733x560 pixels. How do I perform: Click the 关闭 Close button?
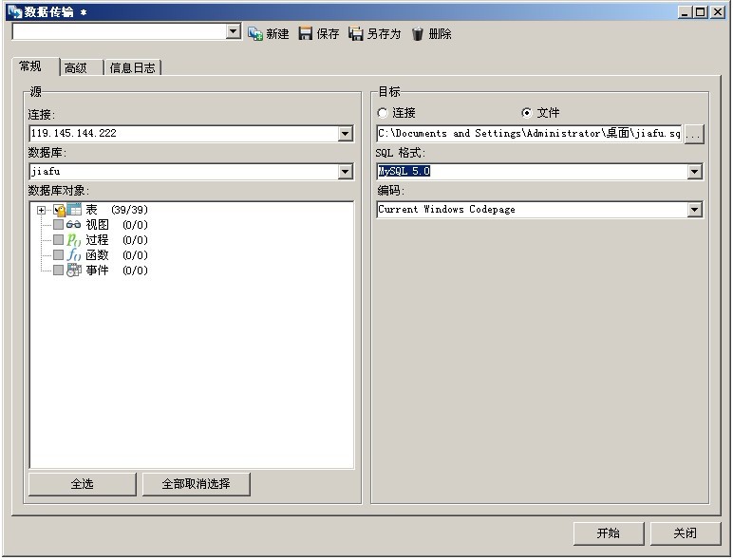coord(686,533)
